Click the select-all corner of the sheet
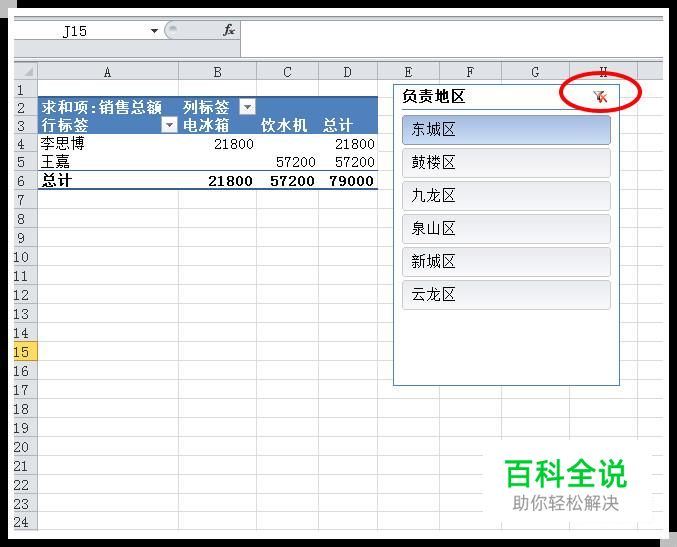Image resolution: width=677 pixels, height=547 pixels. click(26, 71)
